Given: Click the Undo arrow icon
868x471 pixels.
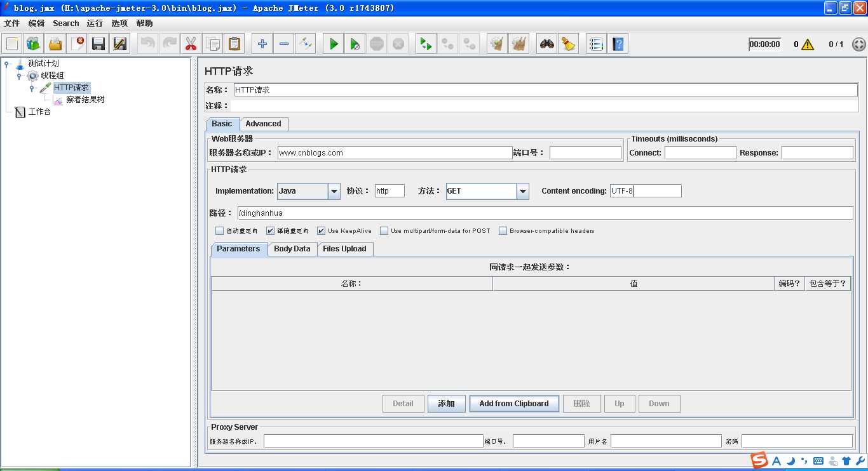Looking at the screenshot, I should pos(148,44).
